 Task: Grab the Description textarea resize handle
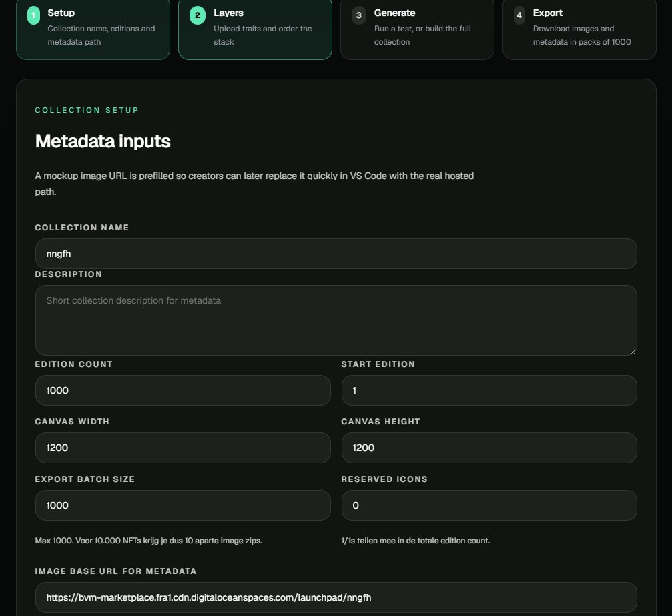[633, 352]
